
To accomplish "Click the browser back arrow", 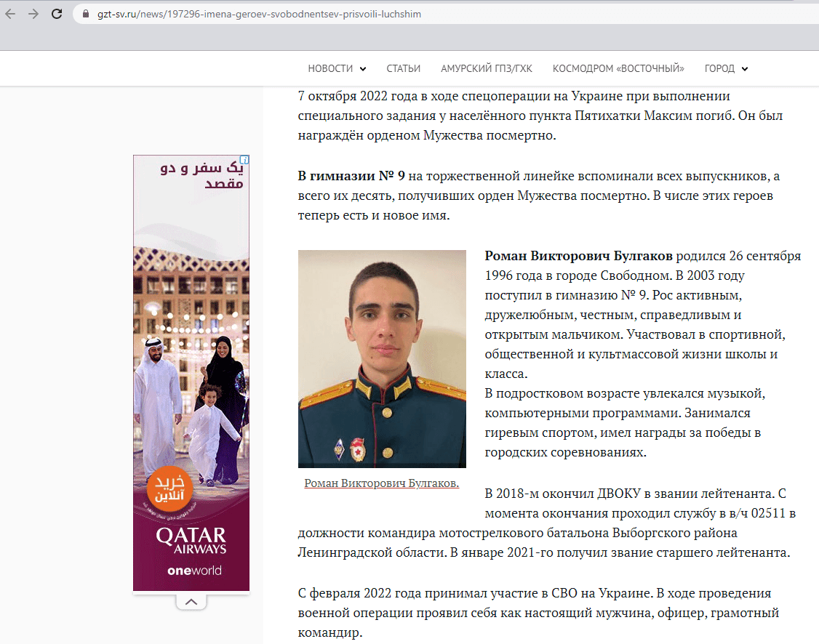I will [x=10, y=14].
